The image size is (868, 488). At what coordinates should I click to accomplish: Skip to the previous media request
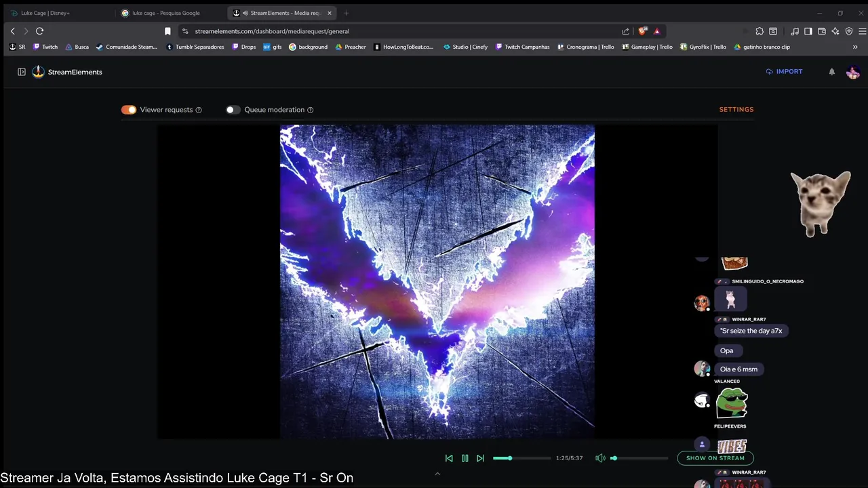pyautogui.click(x=449, y=458)
